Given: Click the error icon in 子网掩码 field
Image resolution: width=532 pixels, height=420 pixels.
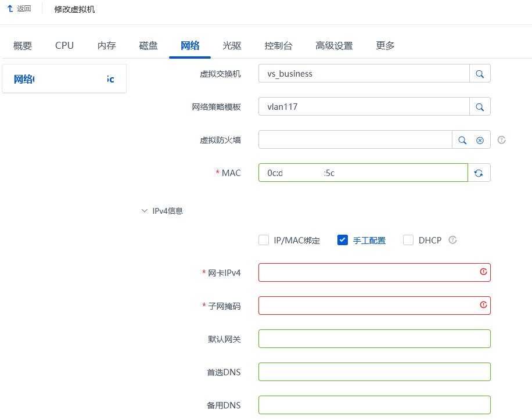Looking at the screenshot, I should tap(483, 305).
